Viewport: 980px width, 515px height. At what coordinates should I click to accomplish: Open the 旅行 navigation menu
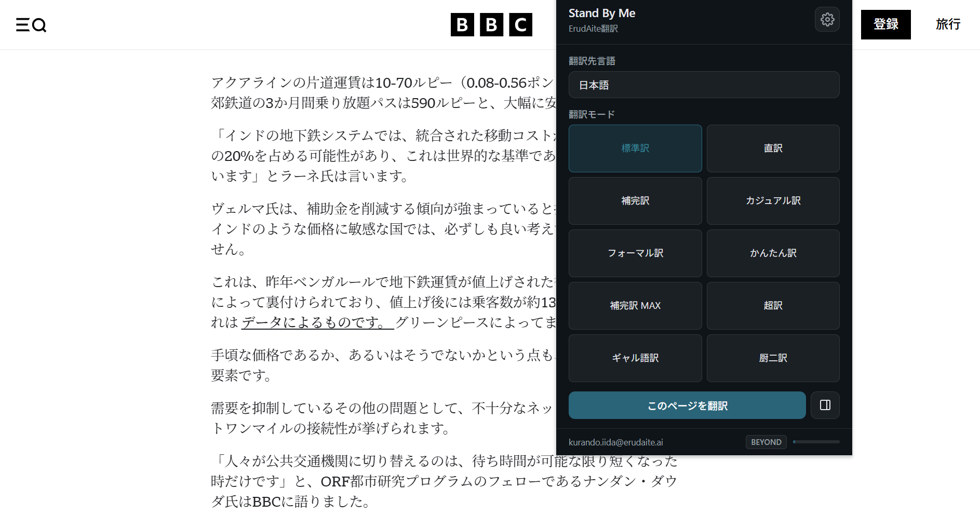point(947,24)
